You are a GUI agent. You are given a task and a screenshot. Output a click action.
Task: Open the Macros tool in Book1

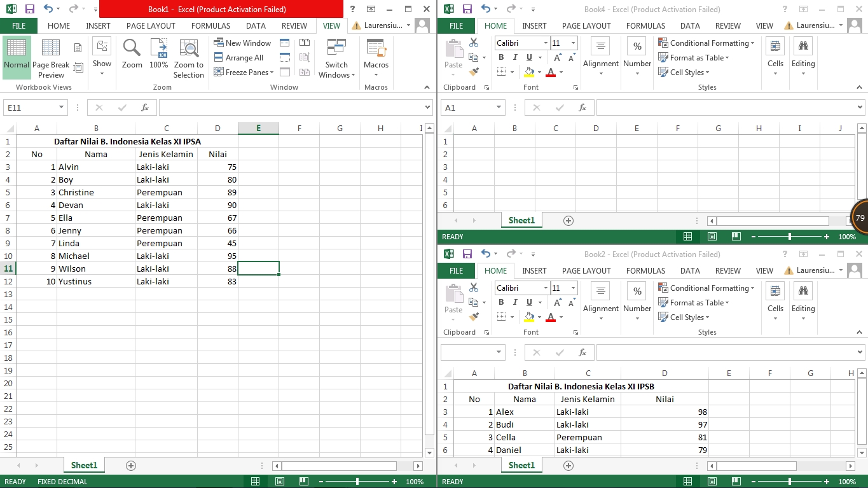click(375, 57)
